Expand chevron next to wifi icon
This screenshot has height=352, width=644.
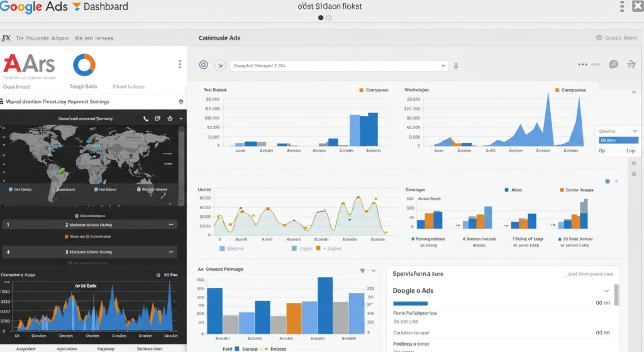374,271
